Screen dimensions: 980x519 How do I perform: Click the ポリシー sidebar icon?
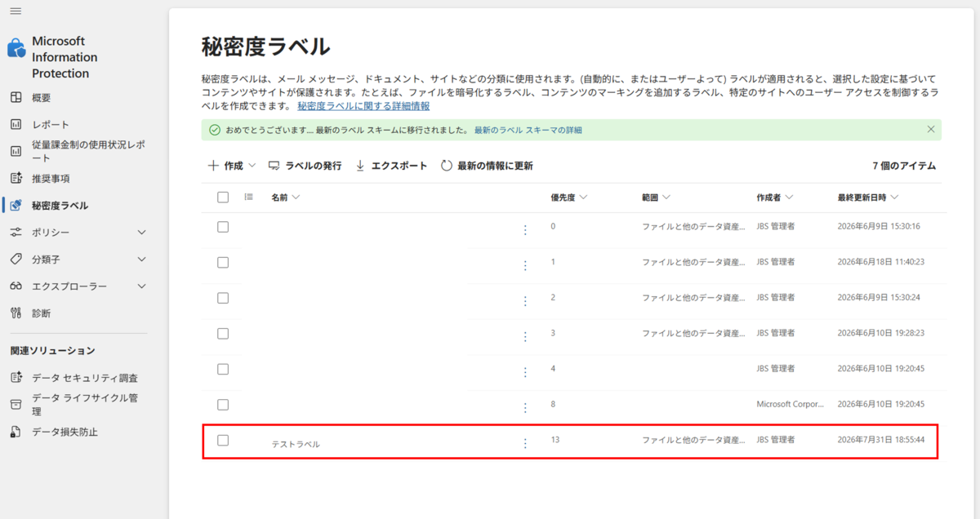click(16, 232)
